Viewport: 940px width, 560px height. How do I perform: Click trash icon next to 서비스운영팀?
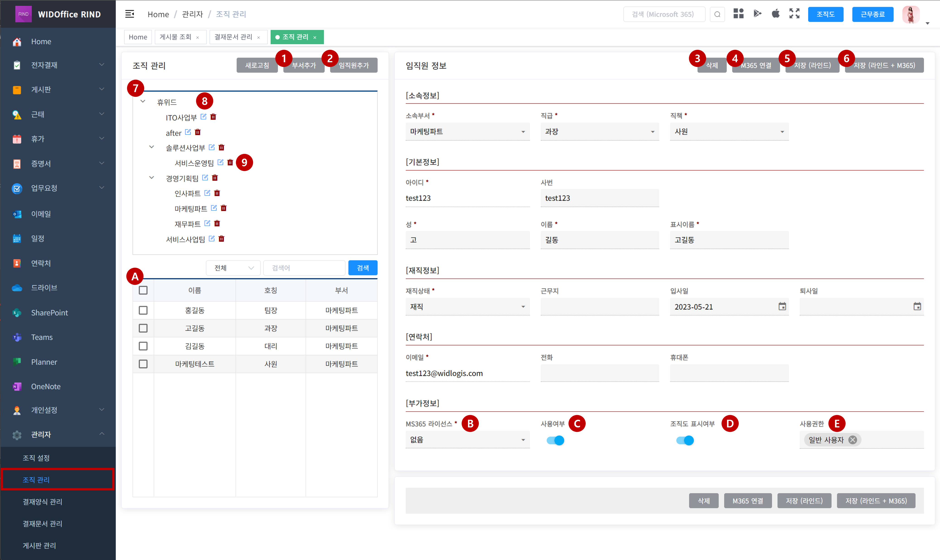[x=230, y=162]
